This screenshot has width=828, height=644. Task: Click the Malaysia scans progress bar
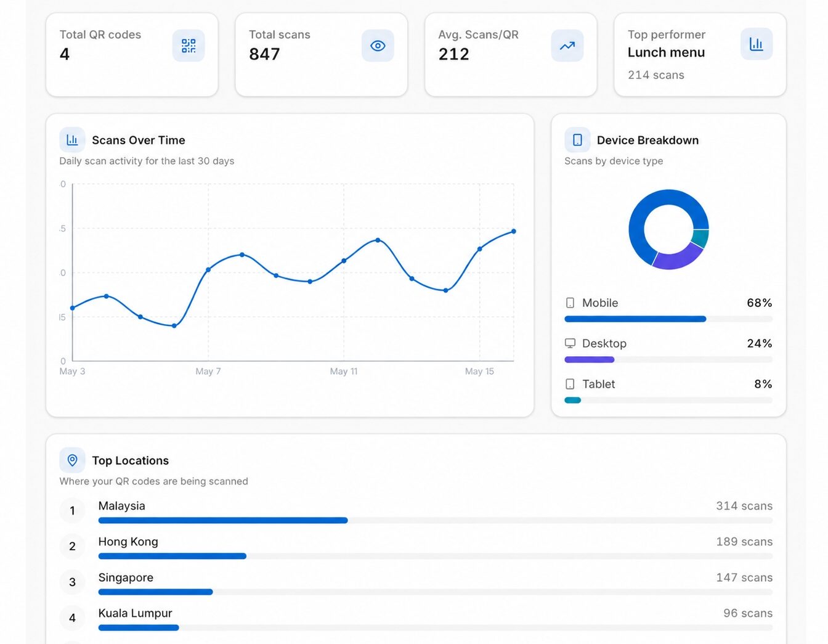tap(436, 521)
